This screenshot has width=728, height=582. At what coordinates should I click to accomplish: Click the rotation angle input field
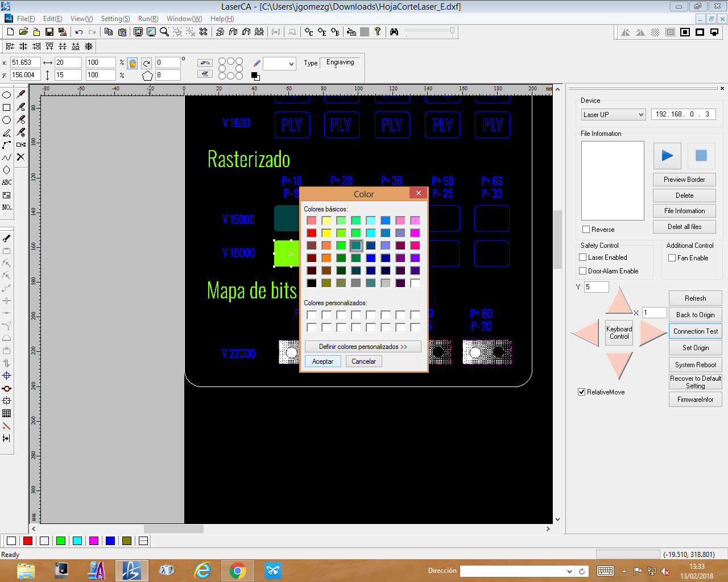[x=168, y=63]
